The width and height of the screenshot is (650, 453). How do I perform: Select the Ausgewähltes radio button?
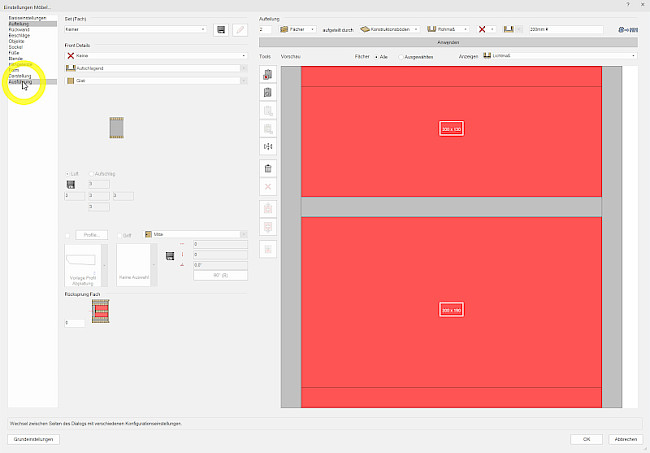point(398,56)
